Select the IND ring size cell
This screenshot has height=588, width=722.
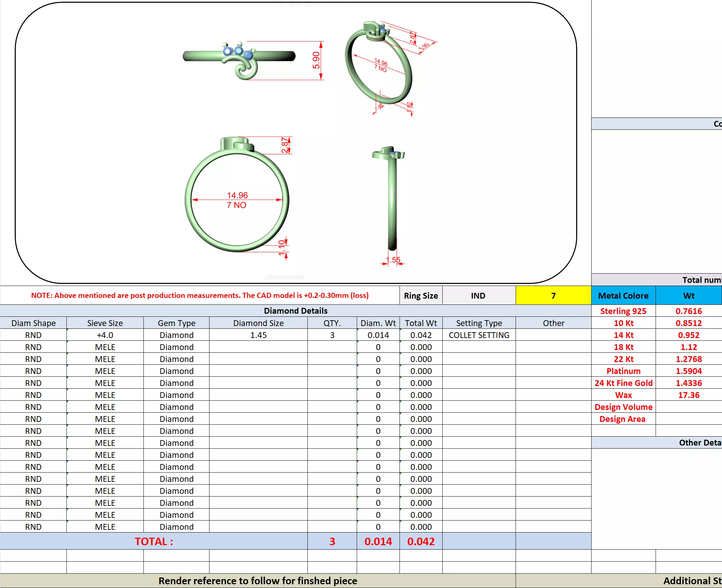pos(478,296)
